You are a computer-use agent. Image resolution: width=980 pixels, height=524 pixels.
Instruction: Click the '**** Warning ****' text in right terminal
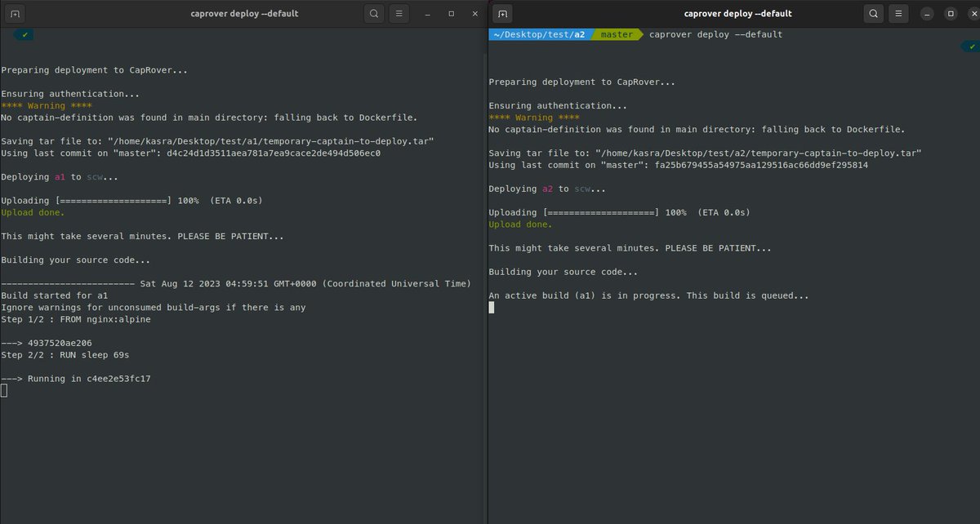point(534,118)
